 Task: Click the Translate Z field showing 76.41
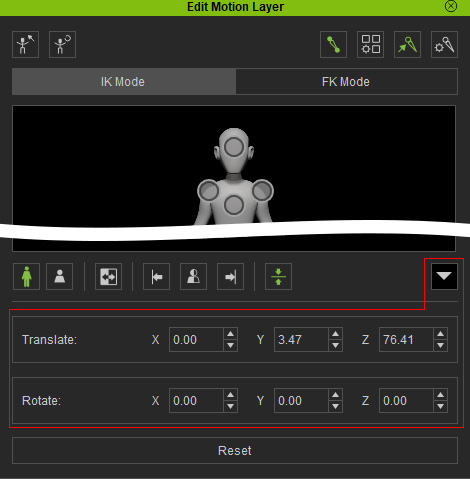click(406, 340)
